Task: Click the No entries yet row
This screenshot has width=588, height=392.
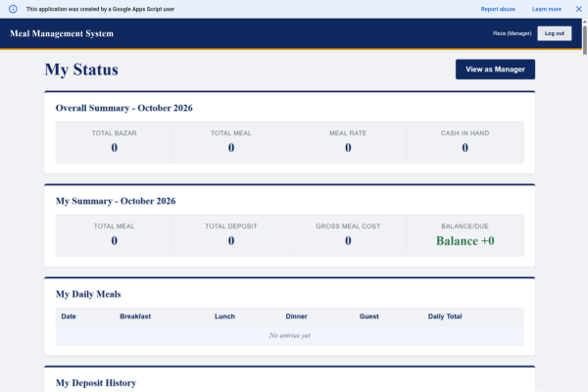Action: point(289,335)
